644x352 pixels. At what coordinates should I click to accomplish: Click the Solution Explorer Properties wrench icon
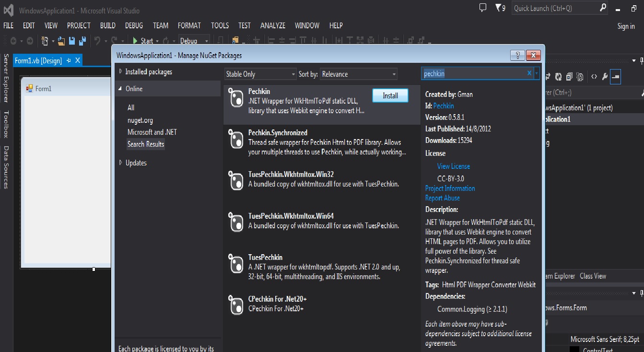tap(605, 77)
